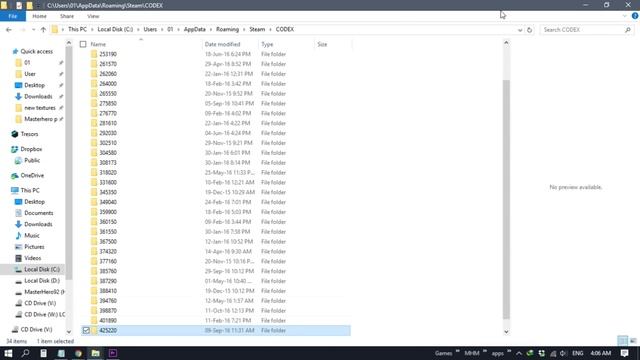
Task: Open the Help question mark icon
Action: [635, 16]
